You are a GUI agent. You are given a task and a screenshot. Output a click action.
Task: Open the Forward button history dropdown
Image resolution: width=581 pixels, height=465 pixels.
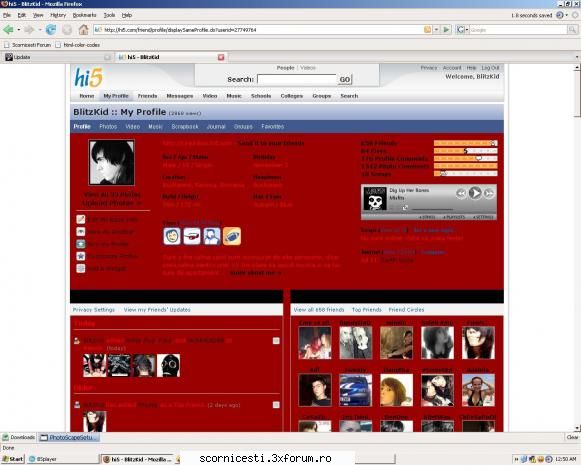[39, 30]
